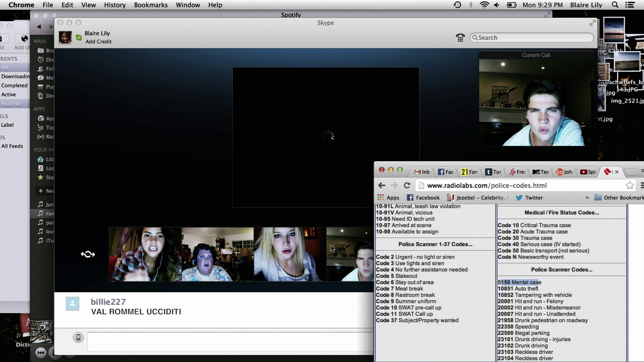Click green online status icon beside Blaire Lily
Viewport: 644px width, 362px height.
click(79, 38)
